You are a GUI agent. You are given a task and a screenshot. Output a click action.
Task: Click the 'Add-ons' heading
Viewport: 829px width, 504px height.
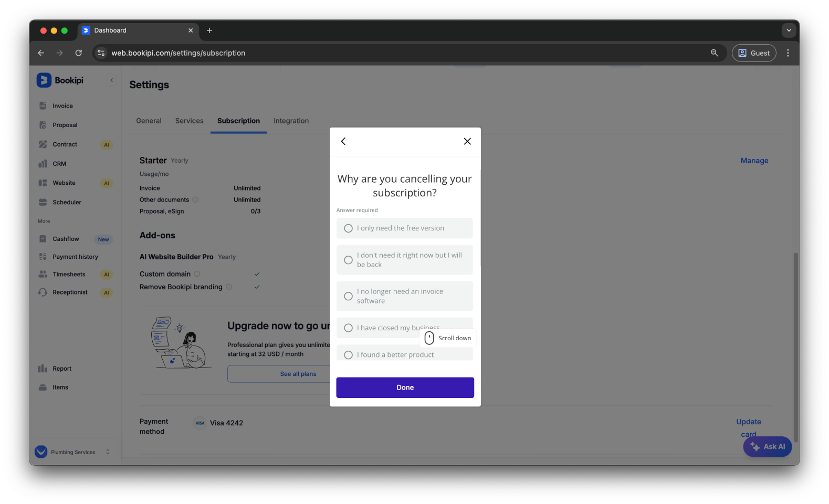click(158, 236)
